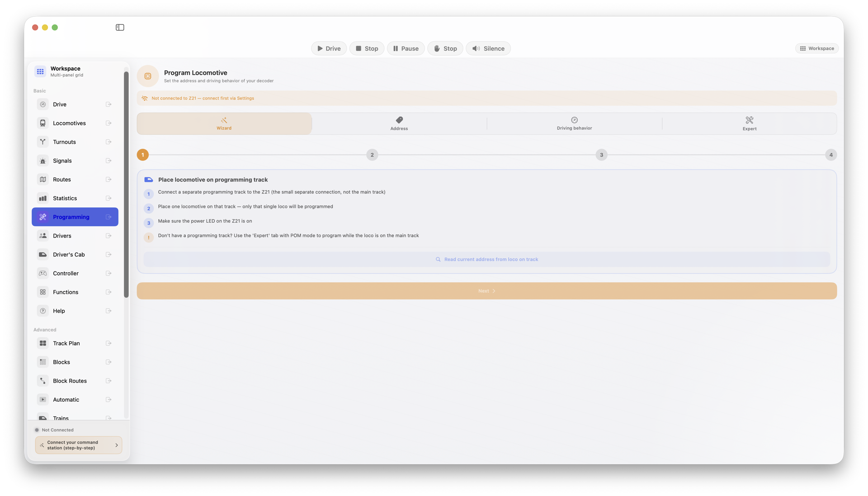Switch to the Wizard tab

(224, 124)
